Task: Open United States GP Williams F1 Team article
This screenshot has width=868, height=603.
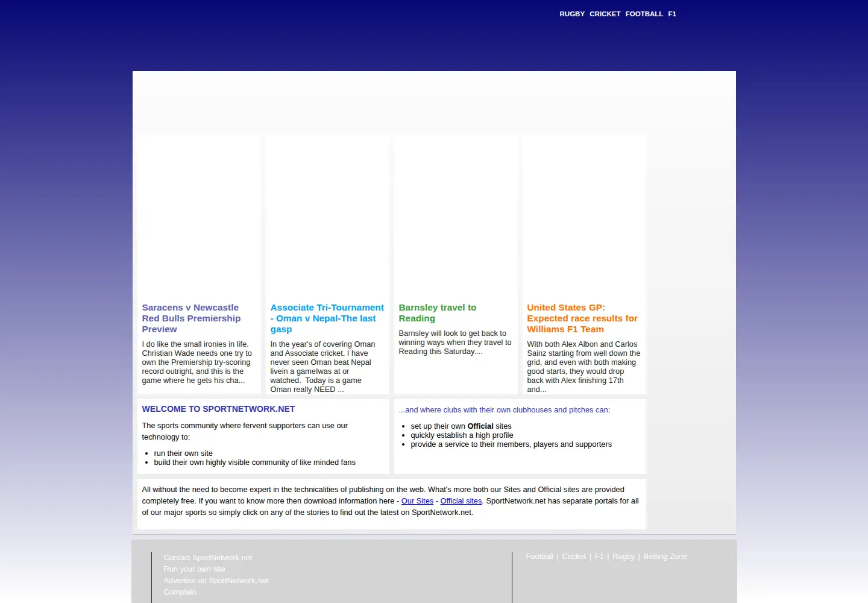Action: point(582,318)
